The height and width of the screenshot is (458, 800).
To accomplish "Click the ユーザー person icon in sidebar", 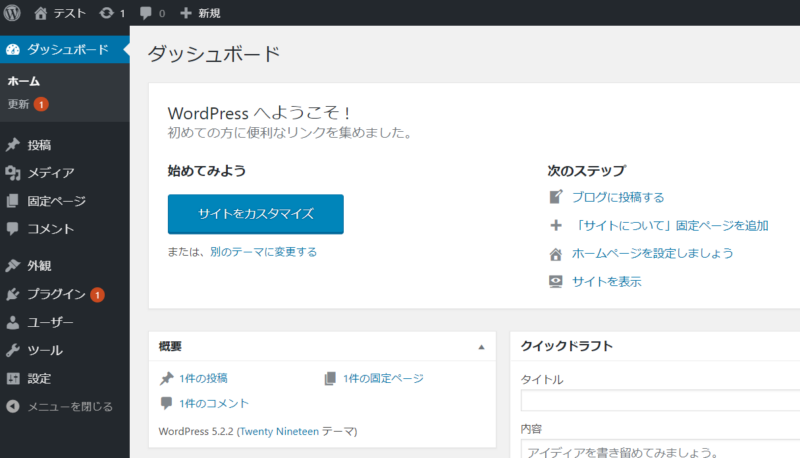I will tap(13, 322).
